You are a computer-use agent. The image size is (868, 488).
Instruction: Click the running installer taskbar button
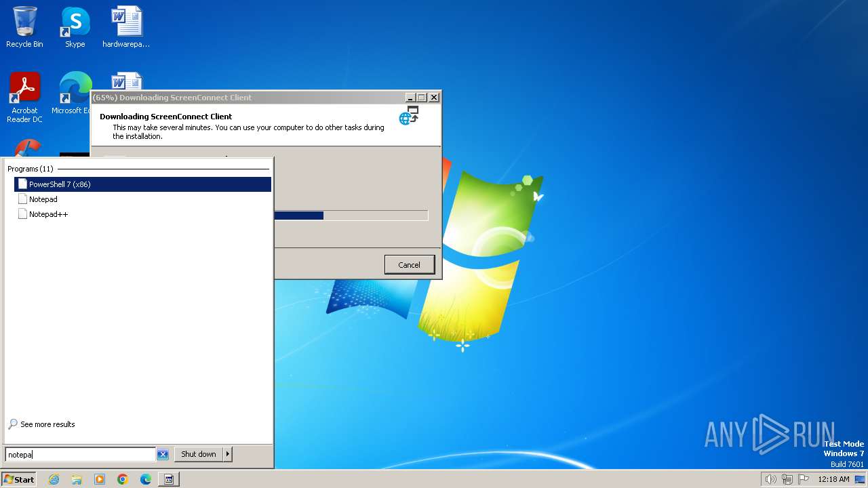pyautogui.click(x=169, y=479)
